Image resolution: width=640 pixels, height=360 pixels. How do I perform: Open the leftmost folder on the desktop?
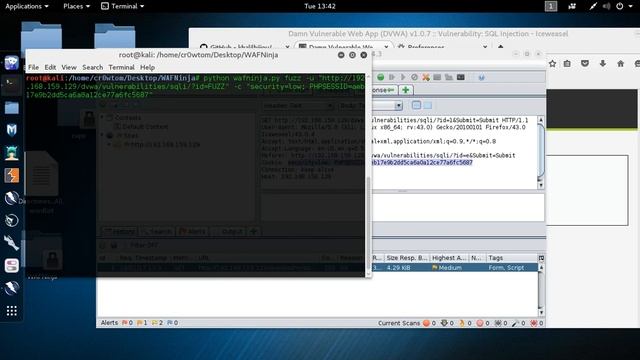(41, 36)
